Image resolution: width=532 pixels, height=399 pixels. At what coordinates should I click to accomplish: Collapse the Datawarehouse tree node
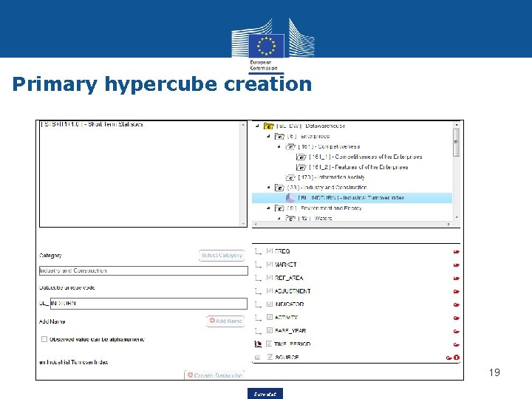point(258,126)
